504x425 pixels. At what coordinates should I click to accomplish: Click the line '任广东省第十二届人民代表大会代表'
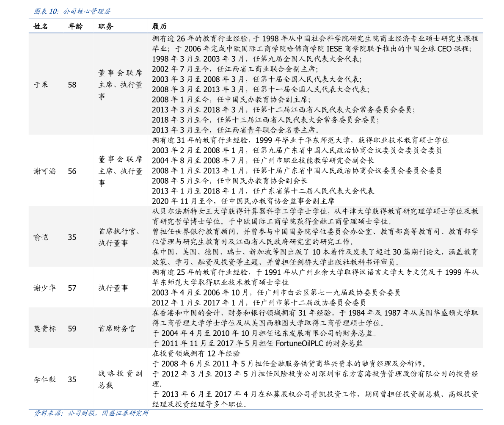(263, 191)
